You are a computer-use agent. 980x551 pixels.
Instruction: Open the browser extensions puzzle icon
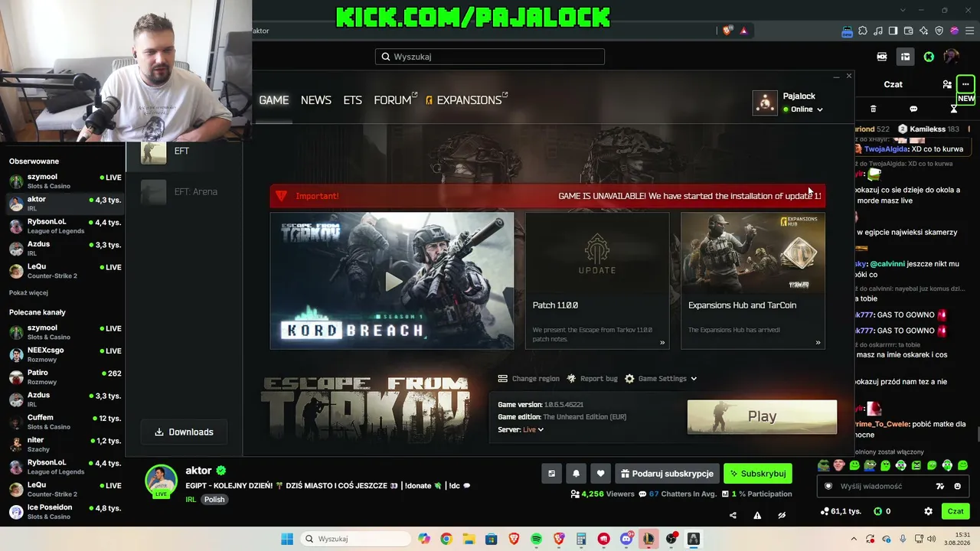tap(863, 31)
